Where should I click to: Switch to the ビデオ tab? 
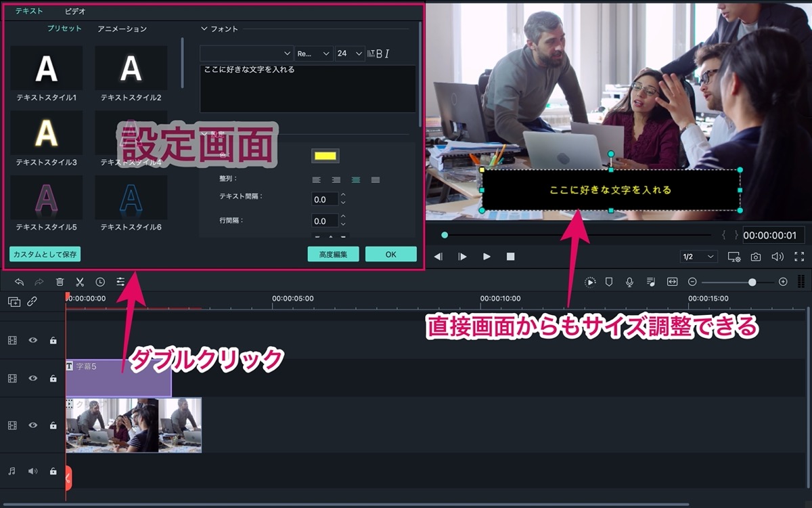[75, 11]
